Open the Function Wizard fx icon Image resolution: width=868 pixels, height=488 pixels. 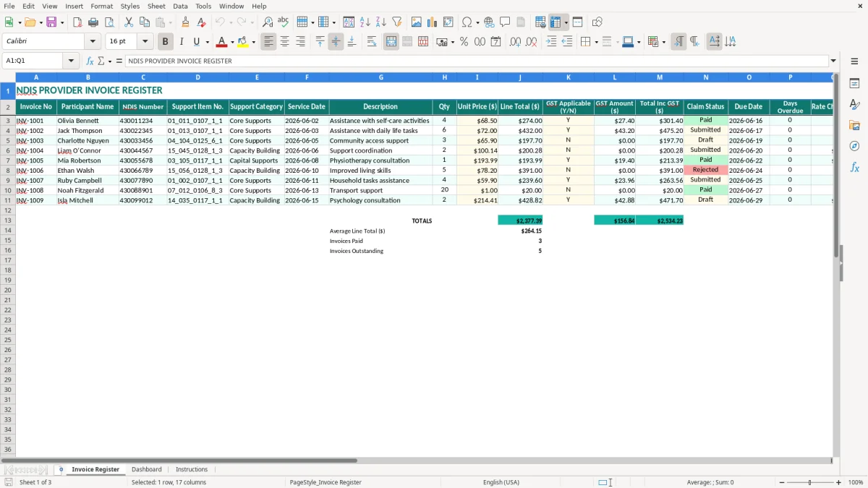pyautogui.click(x=90, y=61)
